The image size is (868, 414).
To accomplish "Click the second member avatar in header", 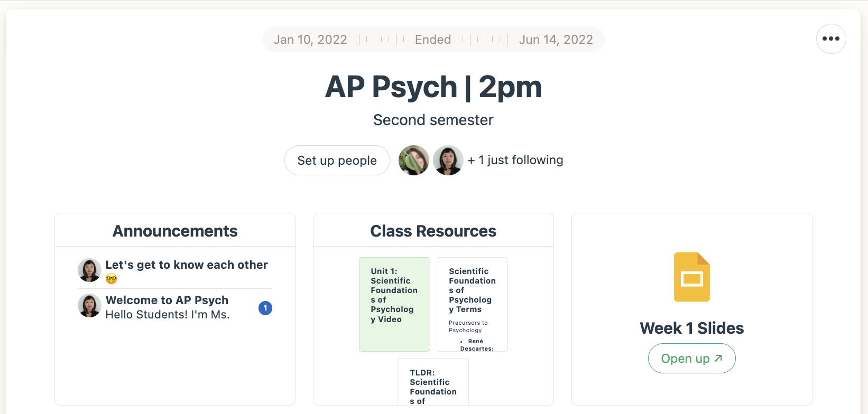I will point(448,161).
